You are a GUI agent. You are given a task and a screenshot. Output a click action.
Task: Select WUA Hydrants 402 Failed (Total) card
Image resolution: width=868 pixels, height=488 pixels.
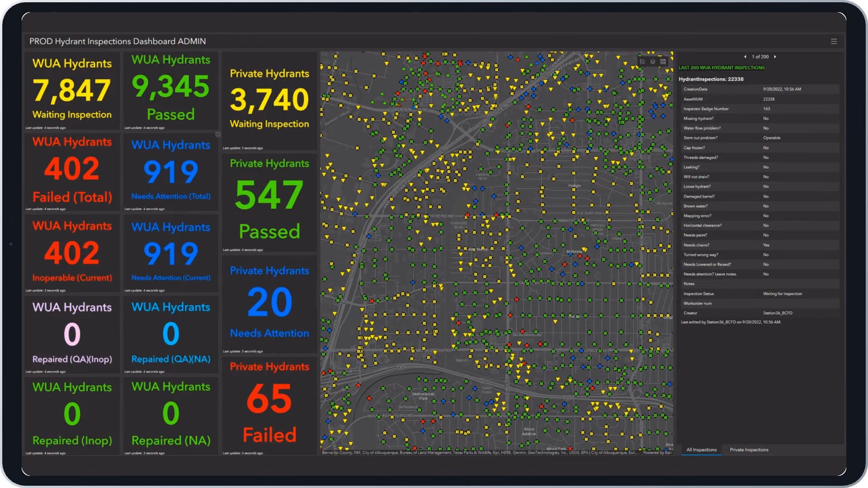click(x=72, y=172)
